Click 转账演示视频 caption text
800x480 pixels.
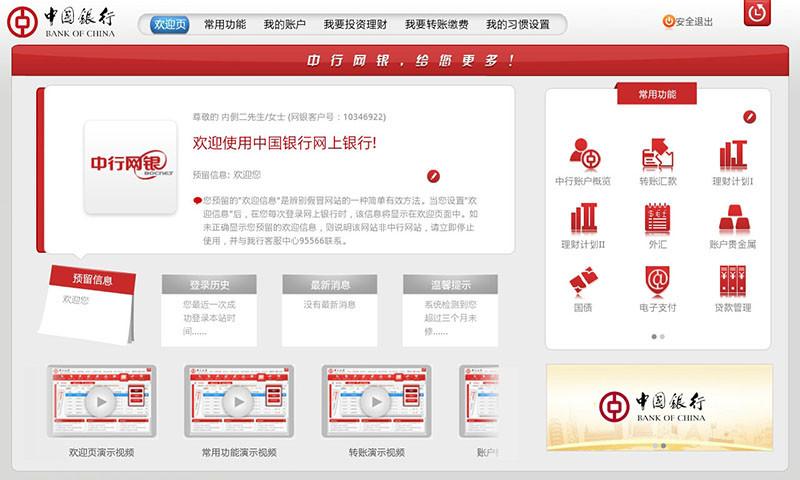click(x=377, y=452)
